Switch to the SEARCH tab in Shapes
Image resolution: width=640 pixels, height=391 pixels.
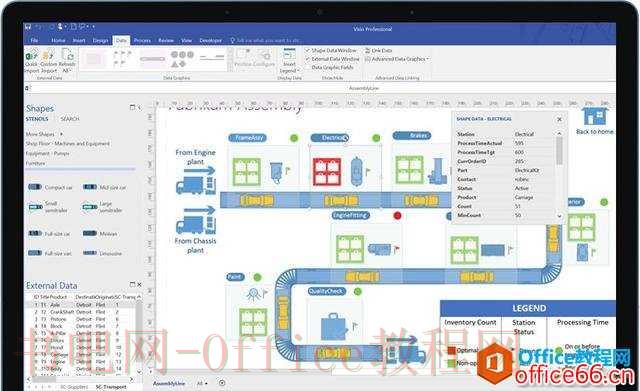coord(70,119)
